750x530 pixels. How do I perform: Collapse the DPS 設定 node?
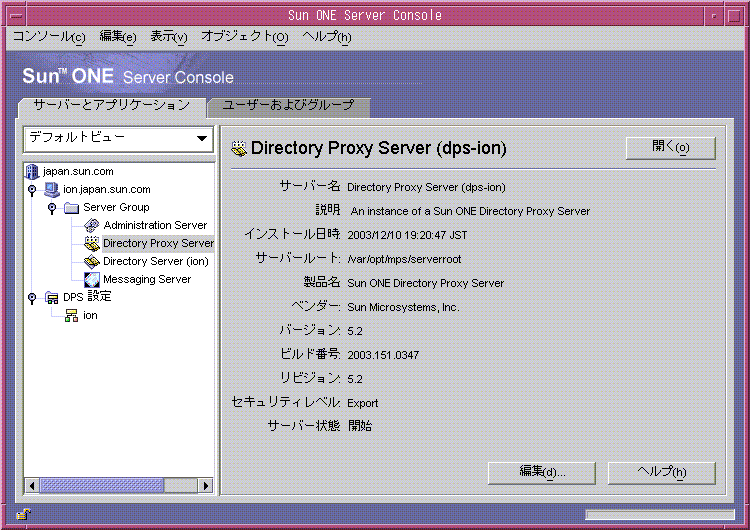point(32,298)
